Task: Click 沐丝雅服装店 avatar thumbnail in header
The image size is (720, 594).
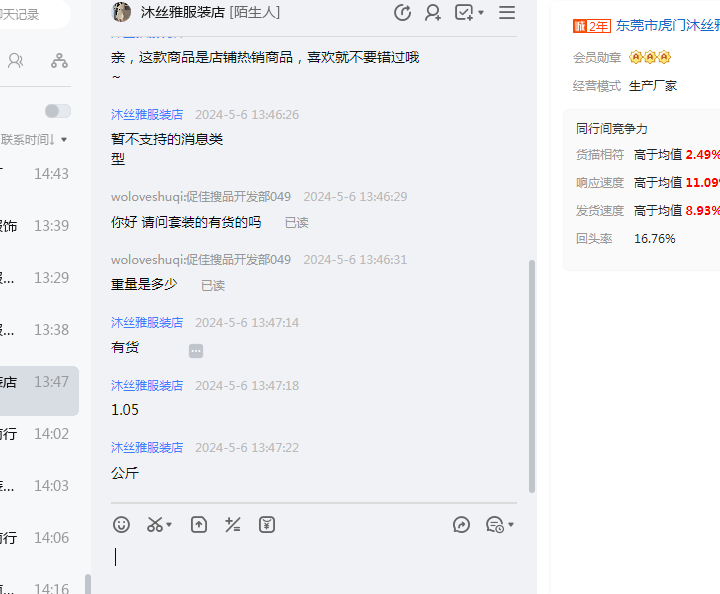Action: (121, 12)
